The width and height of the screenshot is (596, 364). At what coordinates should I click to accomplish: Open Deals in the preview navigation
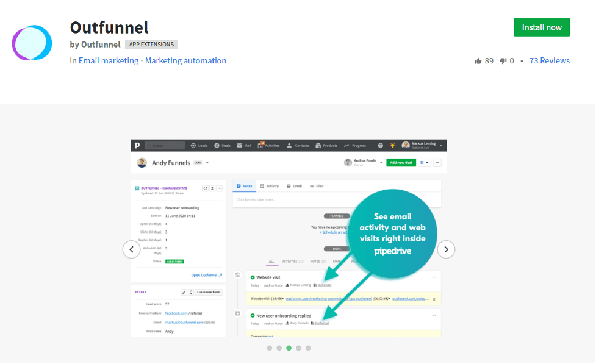223,146
